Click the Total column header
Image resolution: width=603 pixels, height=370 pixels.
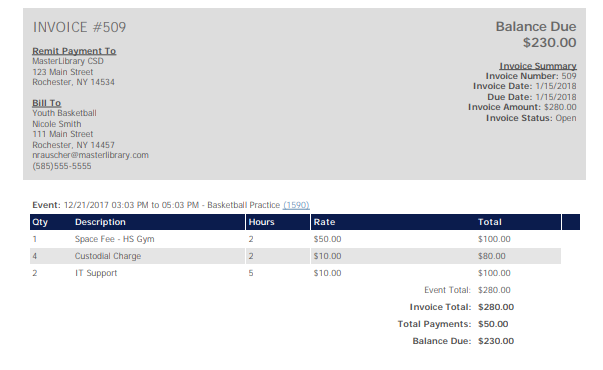tap(490, 222)
